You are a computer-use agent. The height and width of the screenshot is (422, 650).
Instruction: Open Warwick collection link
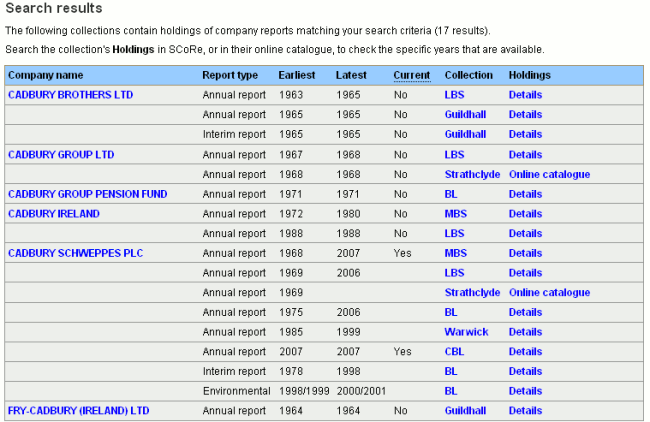[466, 332]
